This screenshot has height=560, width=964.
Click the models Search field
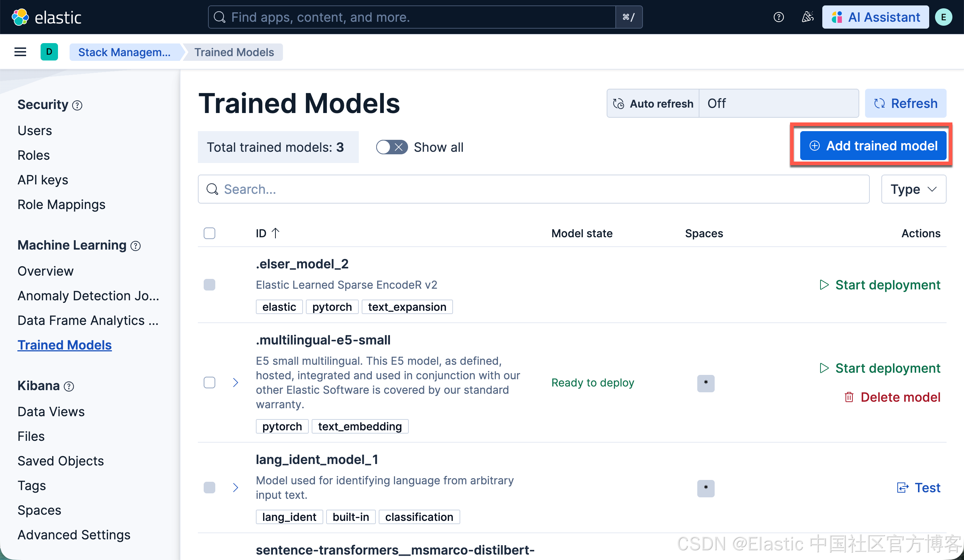(x=533, y=189)
